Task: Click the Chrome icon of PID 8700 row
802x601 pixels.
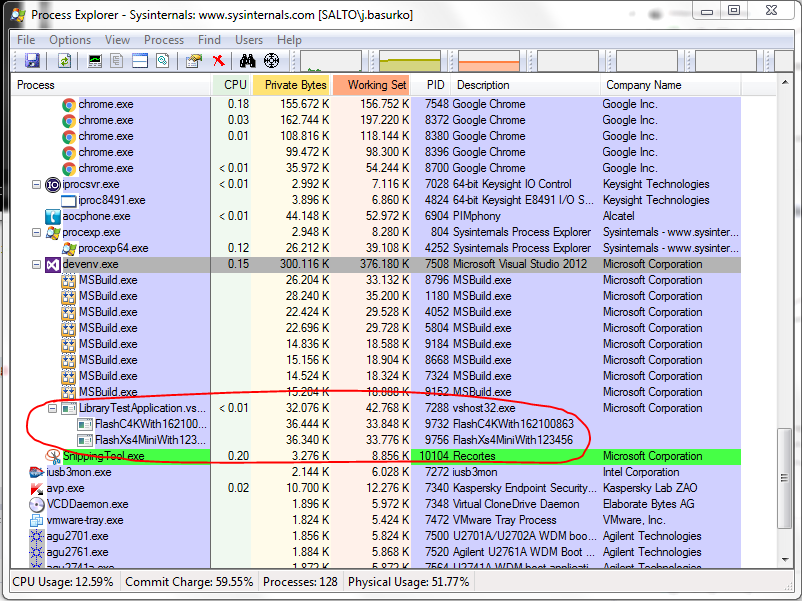Action: click(69, 168)
